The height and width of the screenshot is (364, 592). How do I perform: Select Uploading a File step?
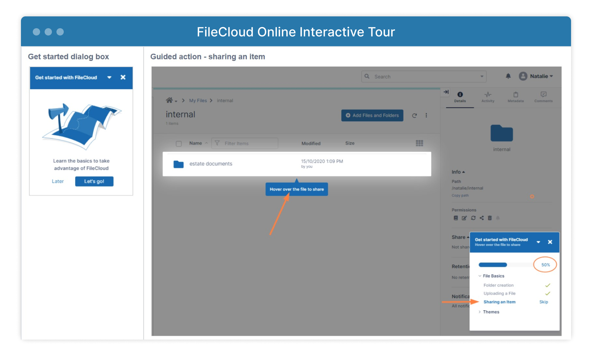[x=499, y=293]
